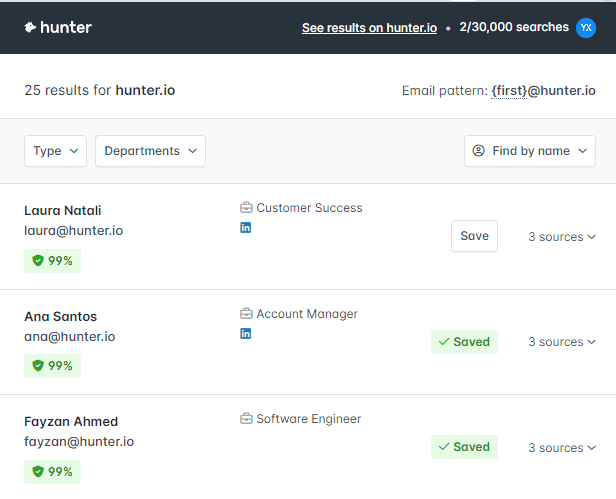
Task: Follow See results on hunter.io link
Action: coord(369,28)
